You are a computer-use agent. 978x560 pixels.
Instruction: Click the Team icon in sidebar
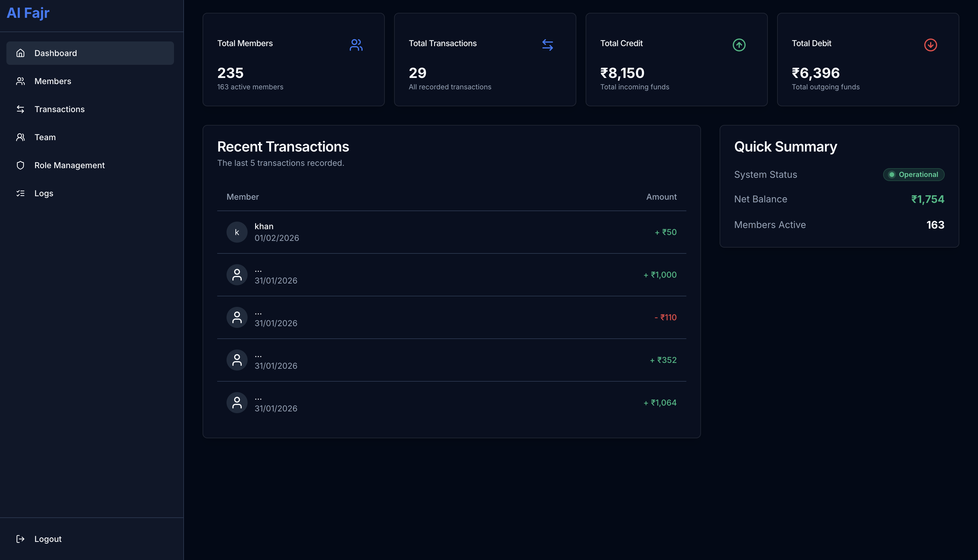pyautogui.click(x=20, y=137)
